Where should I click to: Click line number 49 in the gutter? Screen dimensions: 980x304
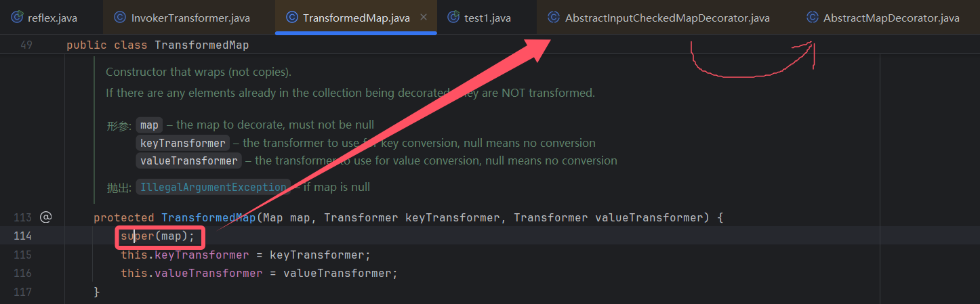click(27, 45)
